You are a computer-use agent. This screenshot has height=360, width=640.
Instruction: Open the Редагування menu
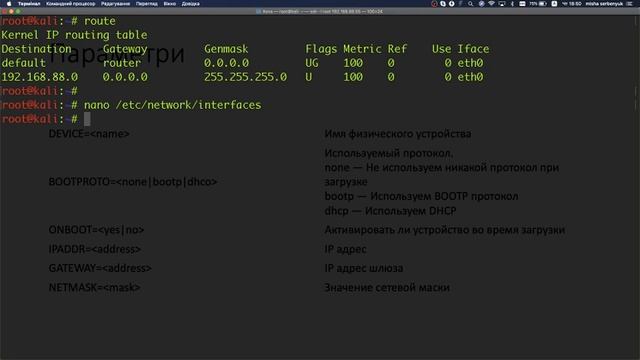click(116, 4)
